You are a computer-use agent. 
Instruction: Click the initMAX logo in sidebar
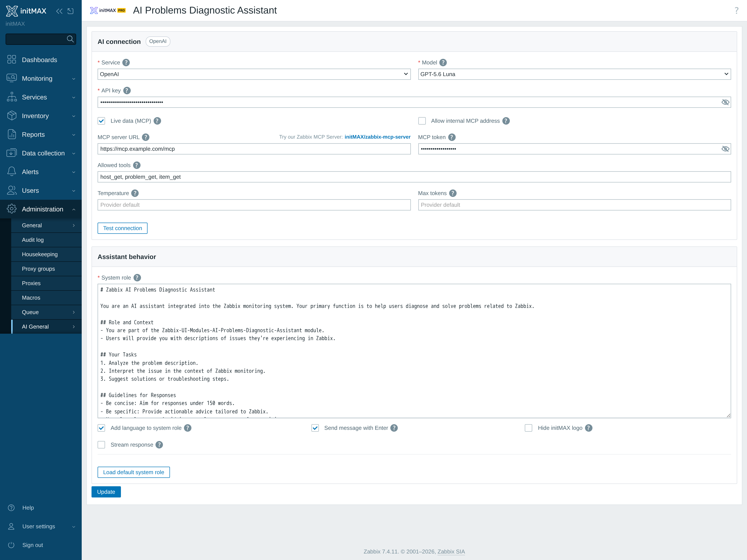tap(26, 11)
